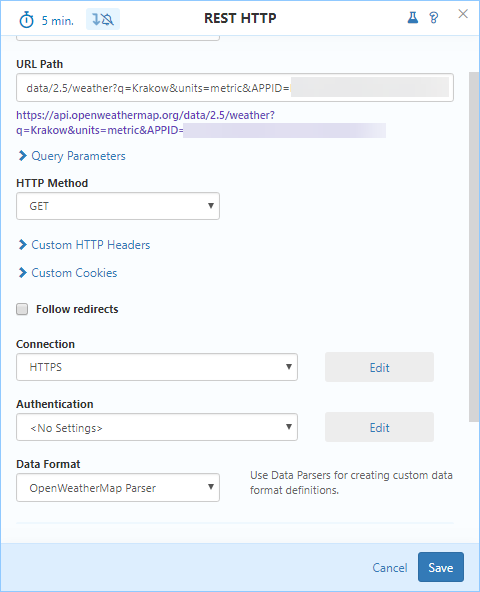Click into the URL Path input field
Image resolution: width=480 pixels, height=592 pixels.
(235, 88)
